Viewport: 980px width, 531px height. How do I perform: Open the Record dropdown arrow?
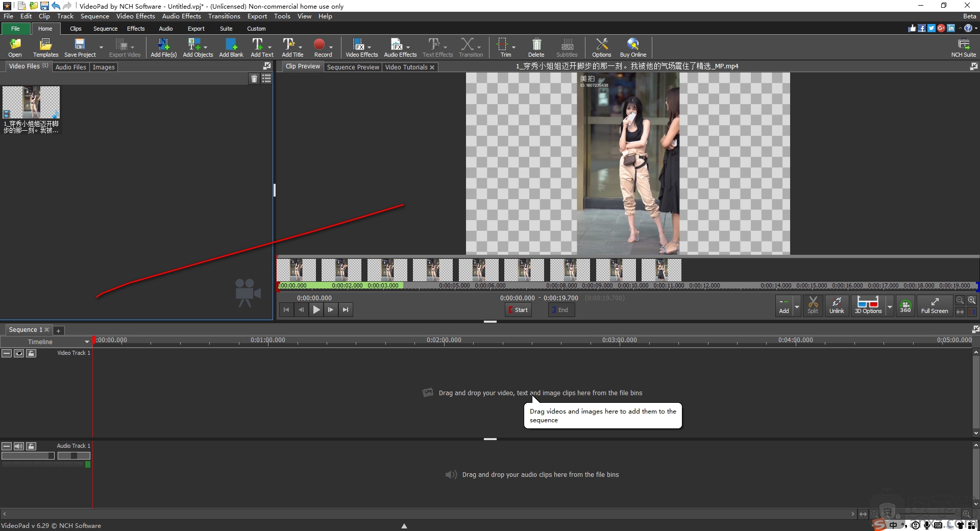pyautogui.click(x=331, y=46)
